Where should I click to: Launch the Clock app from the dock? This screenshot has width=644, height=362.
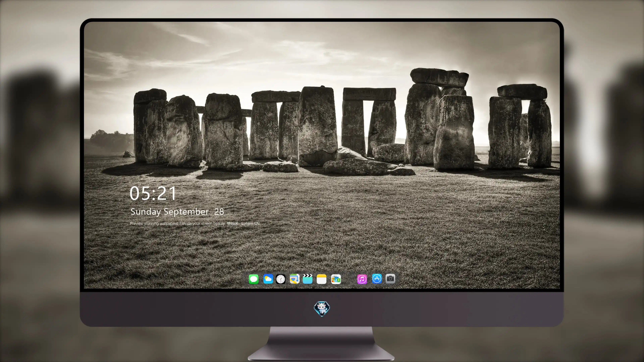pos(281,279)
